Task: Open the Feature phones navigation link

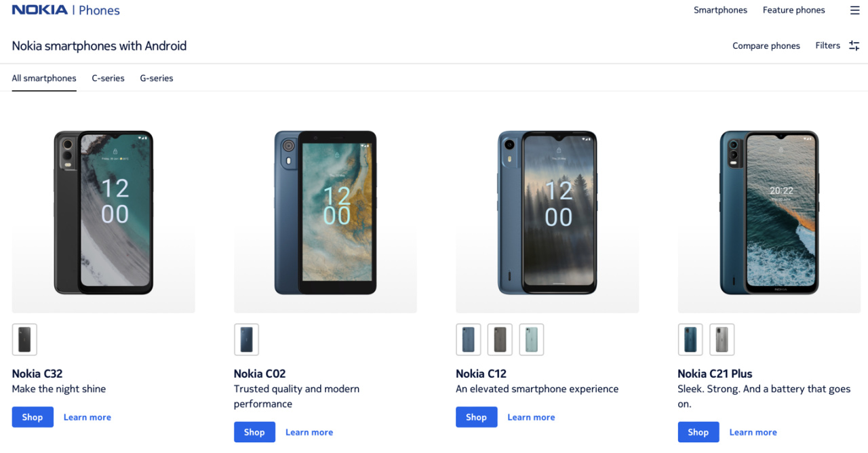Action: 794,10
